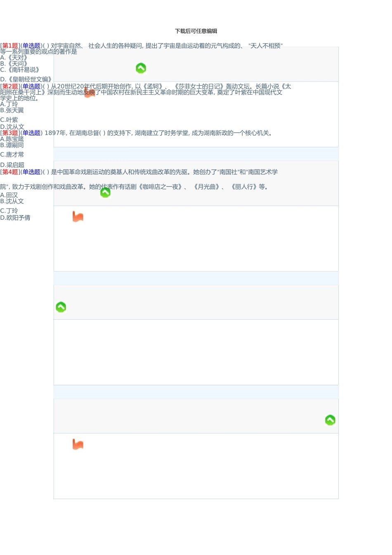
Task: Open the 单选题 link of question 3
Action: [31, 133]
